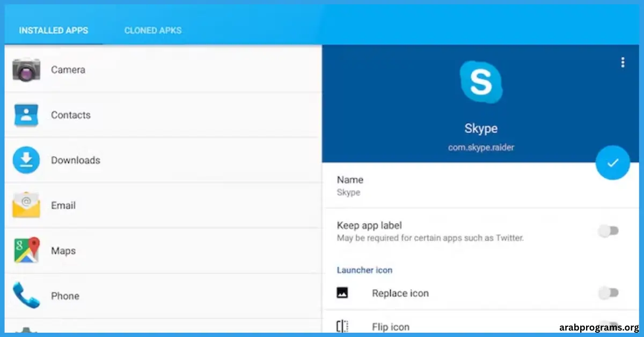Viewport: 644px width, 337px height.
Task: Select the Contacts list row text
Action: coord(71,115)
